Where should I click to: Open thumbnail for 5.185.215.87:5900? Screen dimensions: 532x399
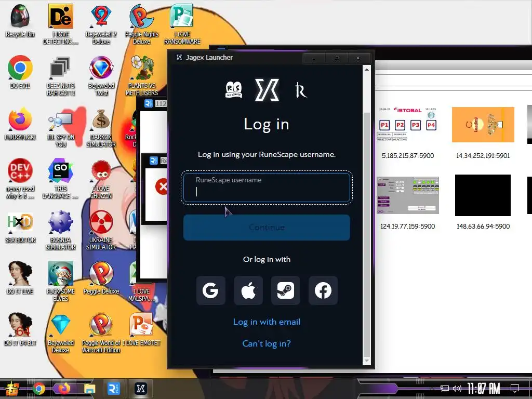(x=407, y=125)
